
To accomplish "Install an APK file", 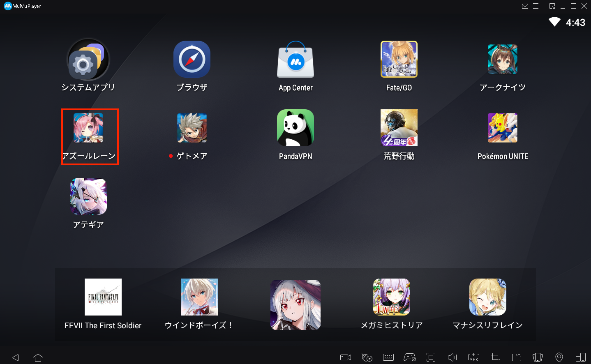I will pyautogui.click(x=473, y=357).
